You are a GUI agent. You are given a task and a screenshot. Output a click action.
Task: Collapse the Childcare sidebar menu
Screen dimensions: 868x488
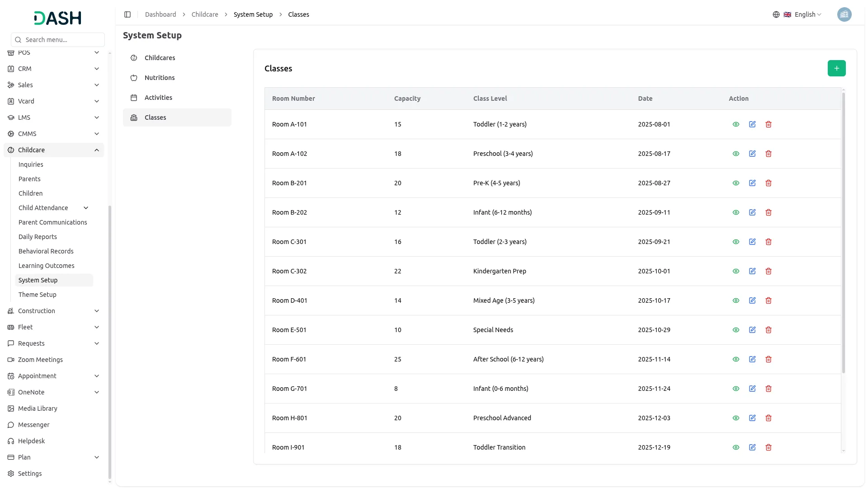click(x=53, y=150)
